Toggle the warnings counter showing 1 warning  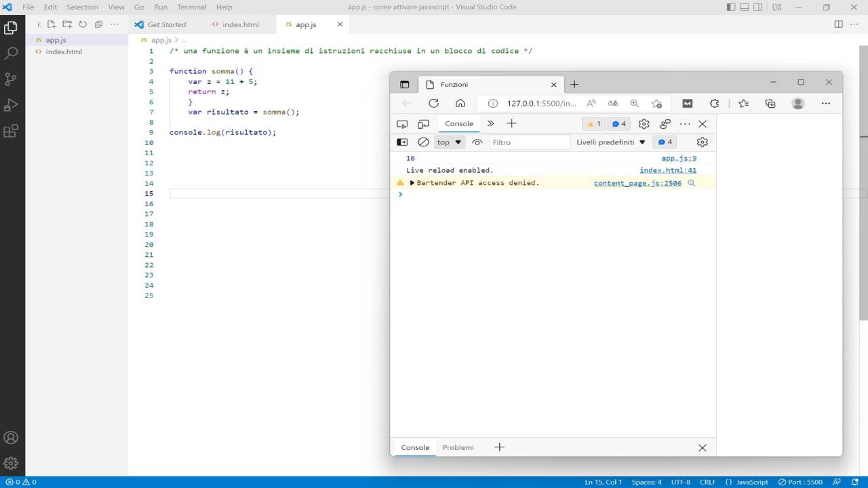(x=593, y=123)
